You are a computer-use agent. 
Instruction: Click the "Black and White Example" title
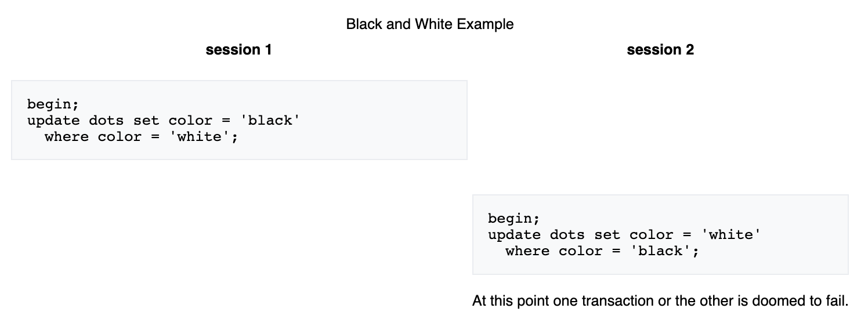[x=429, y=24]
